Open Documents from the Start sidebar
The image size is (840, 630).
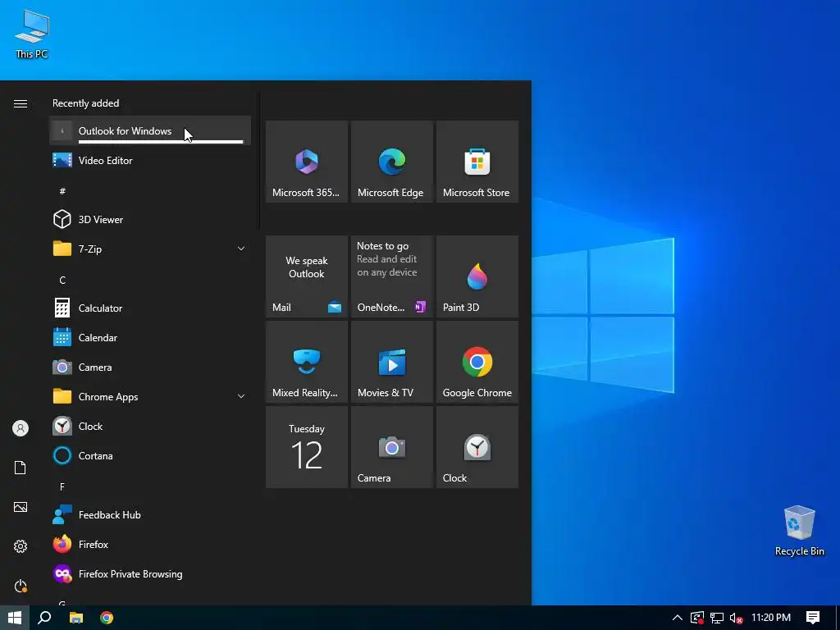[x=21, y=468]
